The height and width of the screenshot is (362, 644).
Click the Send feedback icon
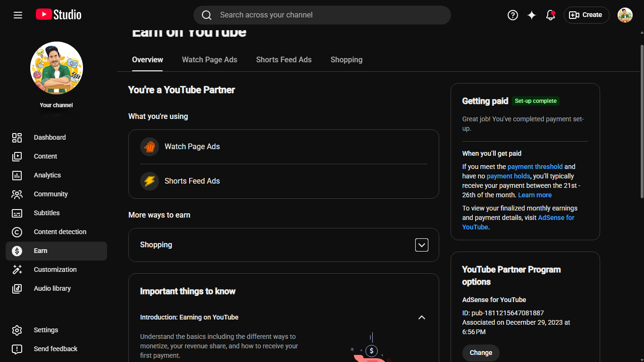[x=17, y=349]
